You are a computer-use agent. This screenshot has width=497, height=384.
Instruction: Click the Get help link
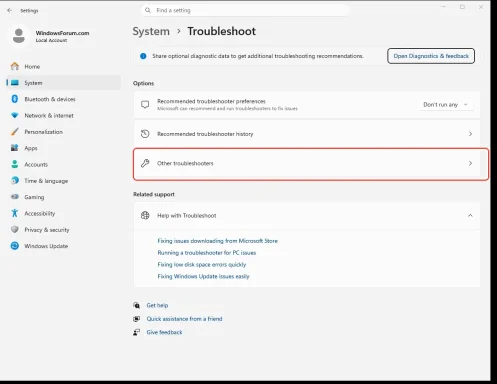[157, 305]
